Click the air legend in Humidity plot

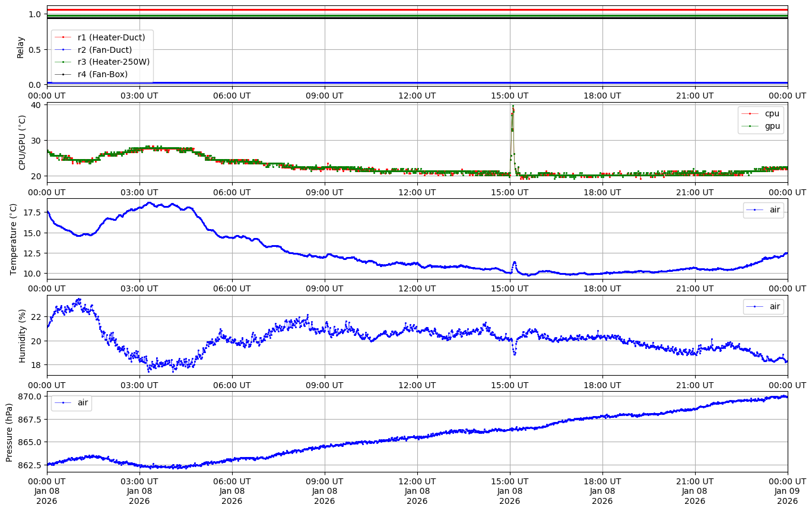click(x=774, y=306)
